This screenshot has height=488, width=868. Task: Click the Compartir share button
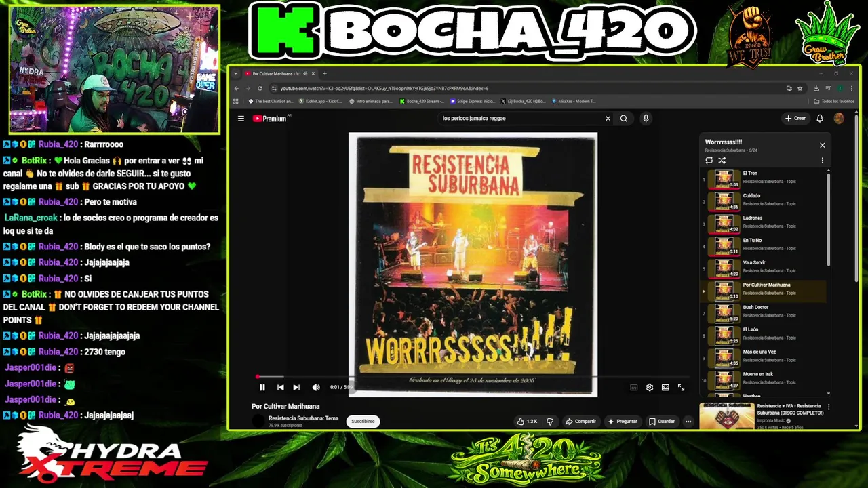tap(580, 422)
